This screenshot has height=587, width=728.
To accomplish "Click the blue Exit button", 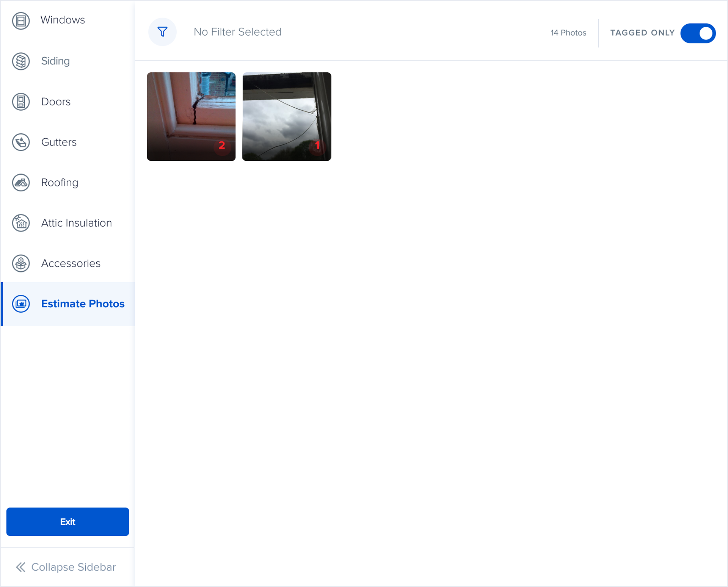I will coord(68,522).
